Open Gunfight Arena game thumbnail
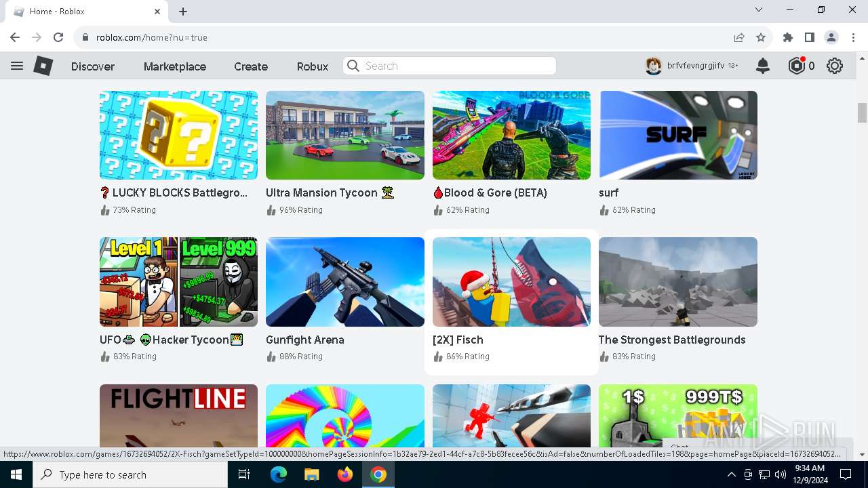Image resolution: width=868 pixels, height=488 pixels. [345, 282]
